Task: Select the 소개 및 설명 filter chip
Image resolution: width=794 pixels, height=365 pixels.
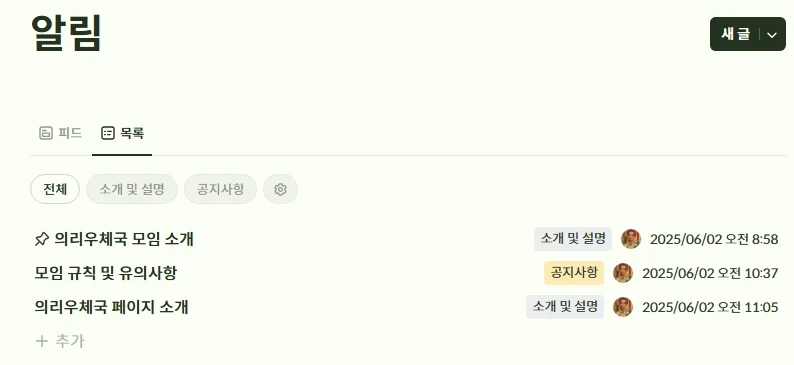Action: 132,189
